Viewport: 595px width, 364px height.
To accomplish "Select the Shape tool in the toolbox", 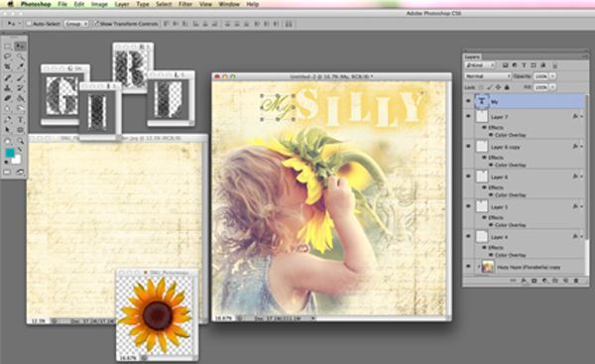I will click(x=20, y=130).
